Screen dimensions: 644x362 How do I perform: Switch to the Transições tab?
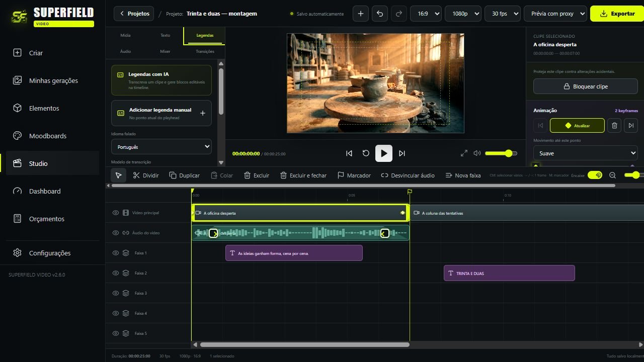click(x=205, y=51)
